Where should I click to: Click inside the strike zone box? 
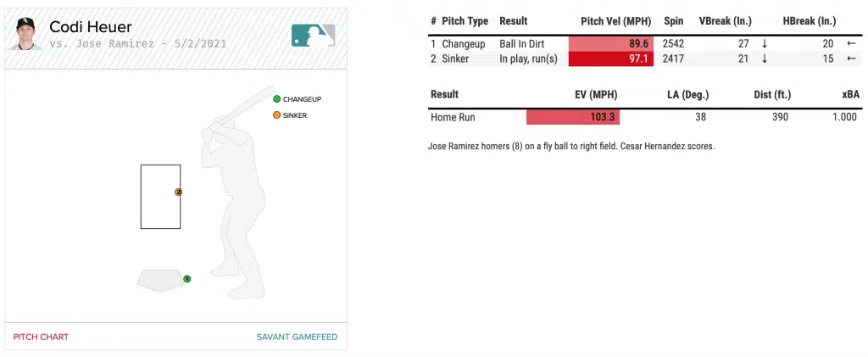click(160, 196)
